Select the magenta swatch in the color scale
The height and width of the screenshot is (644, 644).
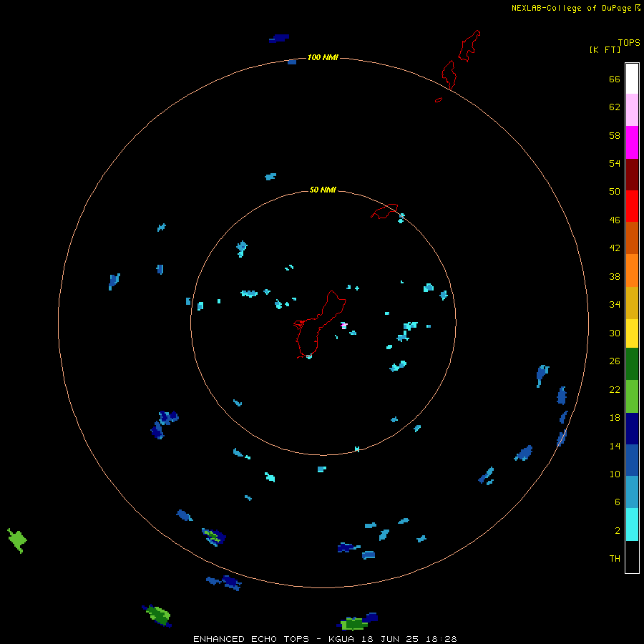click(x=632, y=142)
